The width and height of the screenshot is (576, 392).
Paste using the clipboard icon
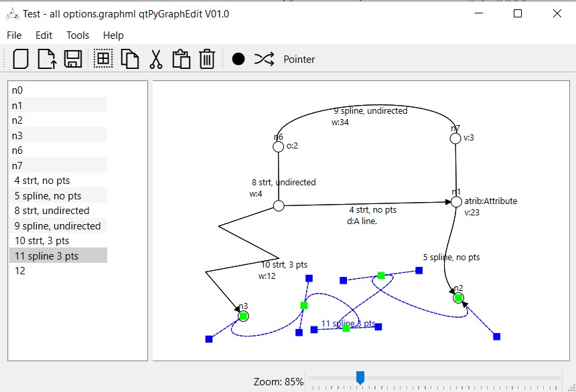pos(182,59)
